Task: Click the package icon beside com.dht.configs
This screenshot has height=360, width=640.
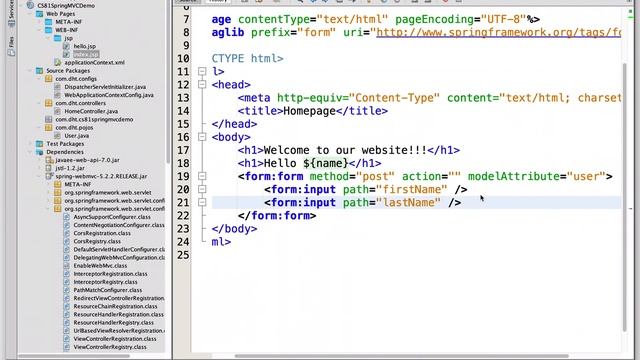Action: 49,79
